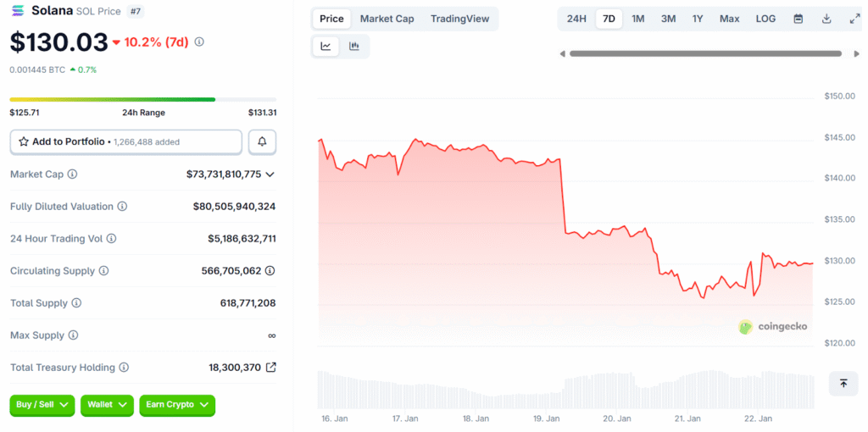Open the Buy / Sell dropdown
868x432 pixels.
point(42,405)
